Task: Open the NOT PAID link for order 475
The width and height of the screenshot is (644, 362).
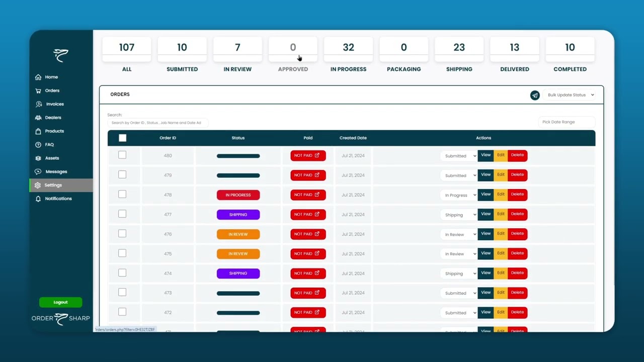Action: coord(308,253)
